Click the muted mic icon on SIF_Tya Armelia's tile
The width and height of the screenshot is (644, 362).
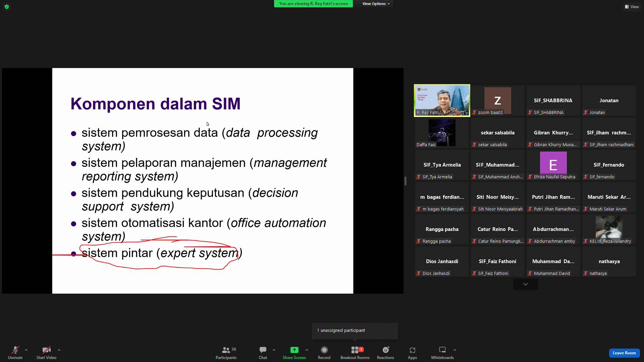pos(419,177)
